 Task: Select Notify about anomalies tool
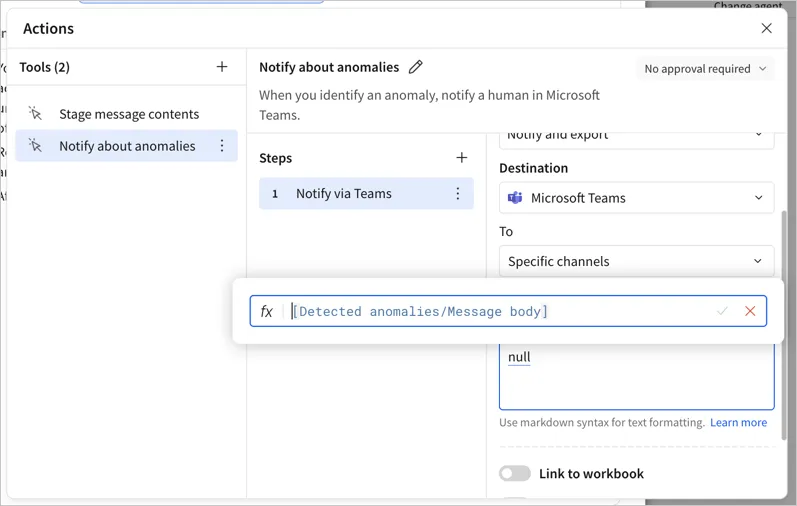pyautogui.click(x=127, y=146)
